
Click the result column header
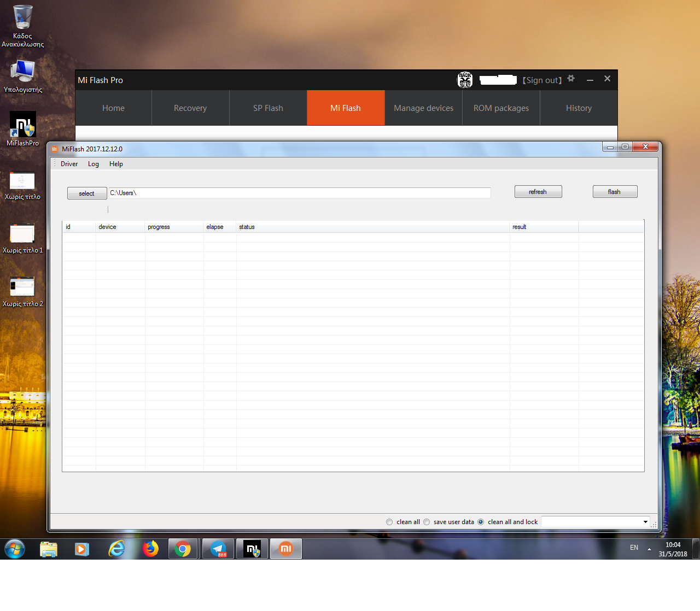[544, 227]
